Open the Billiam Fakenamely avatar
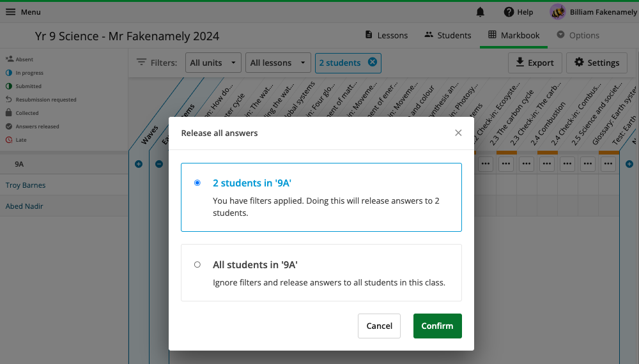Image resolution: width=639 pixels, height=364 pixels. pos(557,11)
